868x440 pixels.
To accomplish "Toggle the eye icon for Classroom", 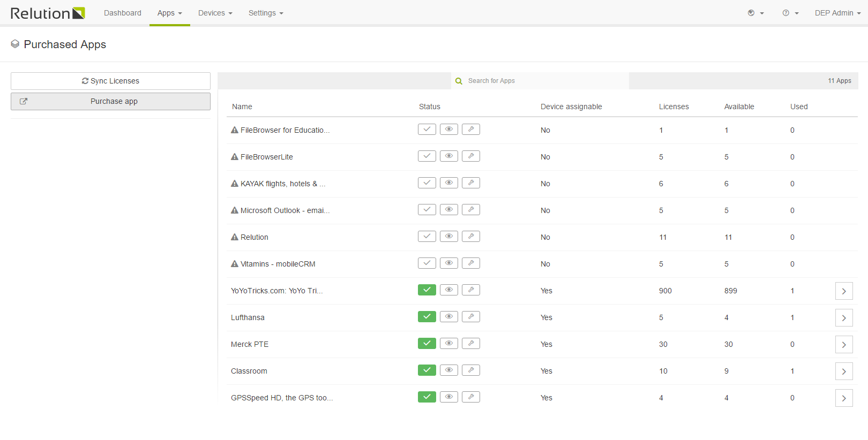I will click(449, 370).
